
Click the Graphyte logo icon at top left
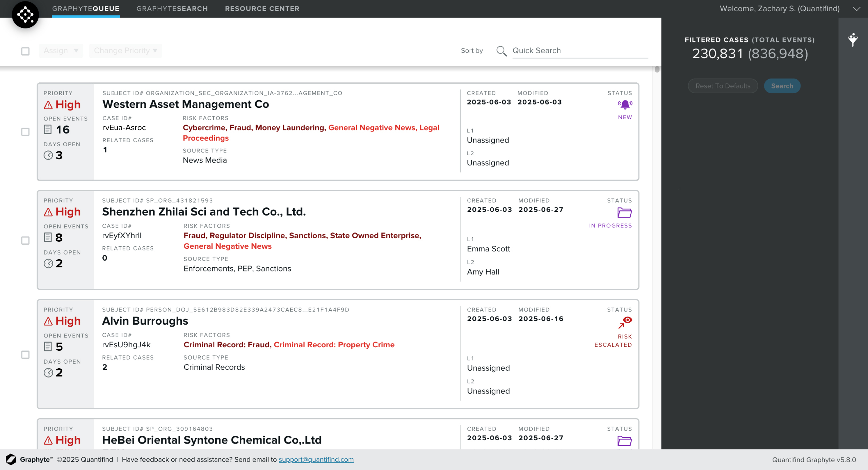25,15
